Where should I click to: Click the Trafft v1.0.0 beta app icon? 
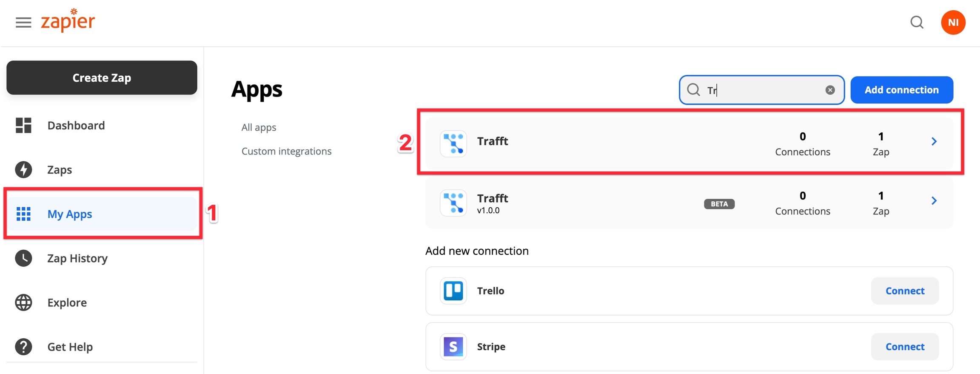pyautogui.click(x=453, y=203)
